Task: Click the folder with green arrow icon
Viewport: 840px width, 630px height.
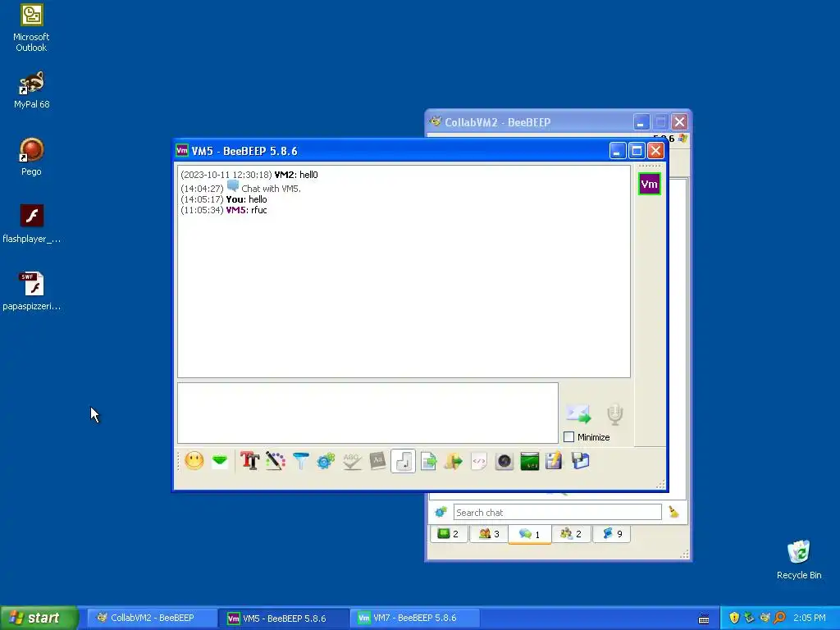Action: pyautogui.click(x=453, y=461)
